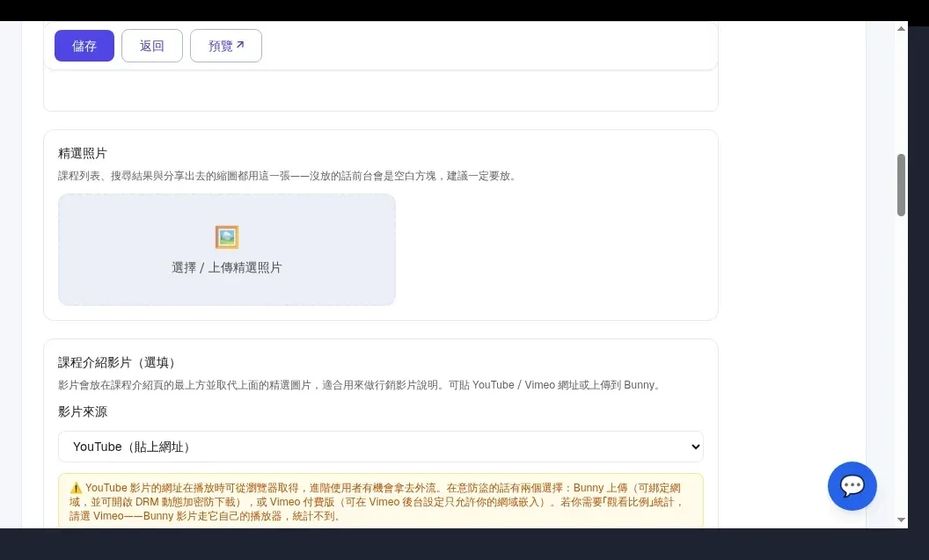Click the 精選照片 description beginning 課程列表
929x560 pixels.
[288, 176]
